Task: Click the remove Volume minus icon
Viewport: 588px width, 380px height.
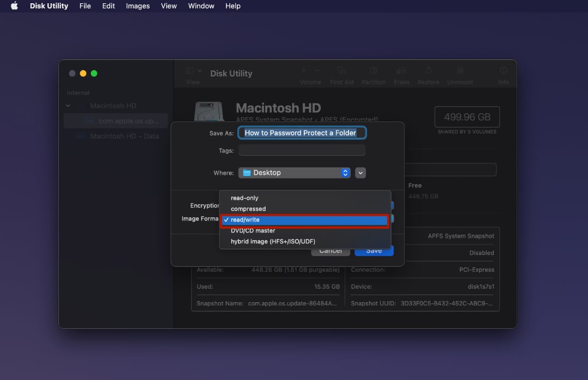Action: pos(317,71)
